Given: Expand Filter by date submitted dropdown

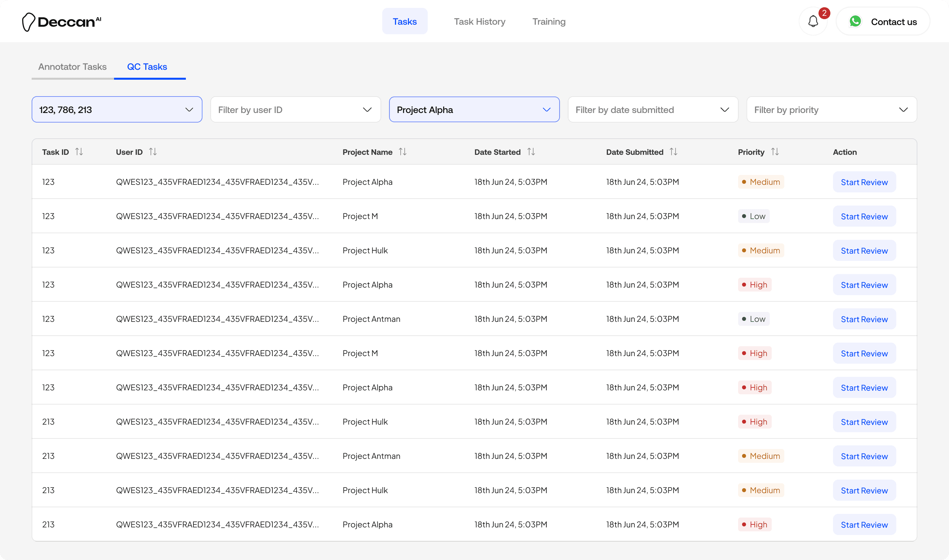Looking at the screenshot, I should click(653, 110).
